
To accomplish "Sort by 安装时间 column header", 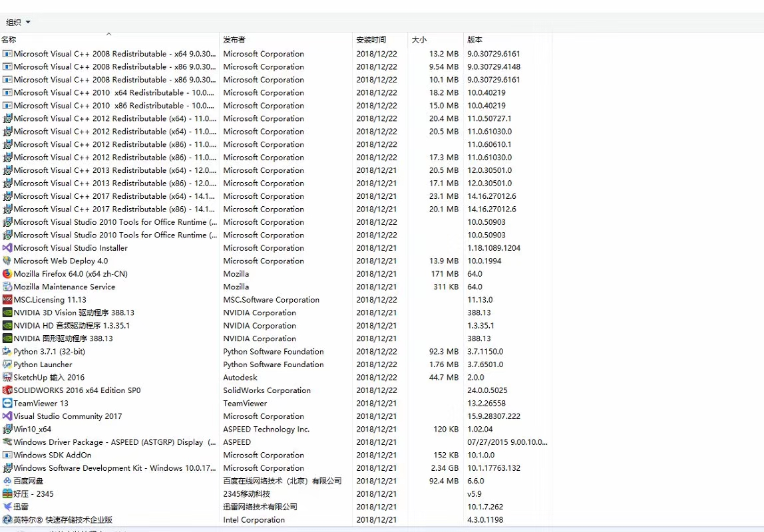I will point(371,40).
